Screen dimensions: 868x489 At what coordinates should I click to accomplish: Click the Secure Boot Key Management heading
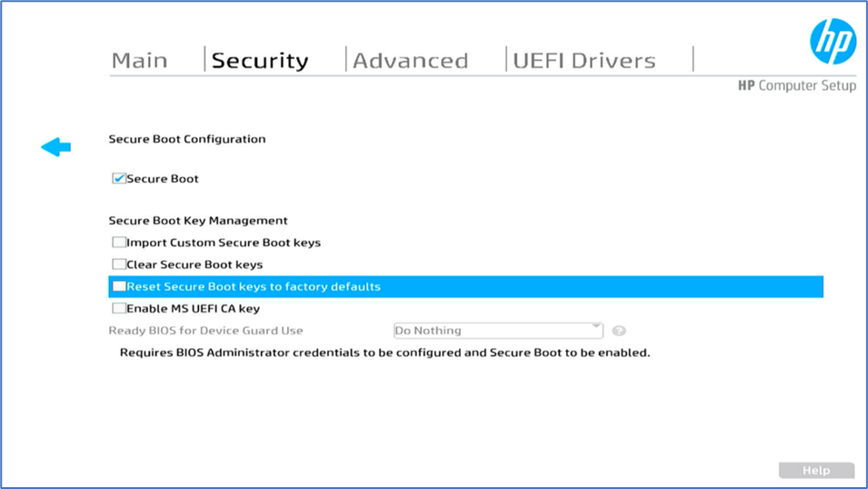[x=198, y=221]
